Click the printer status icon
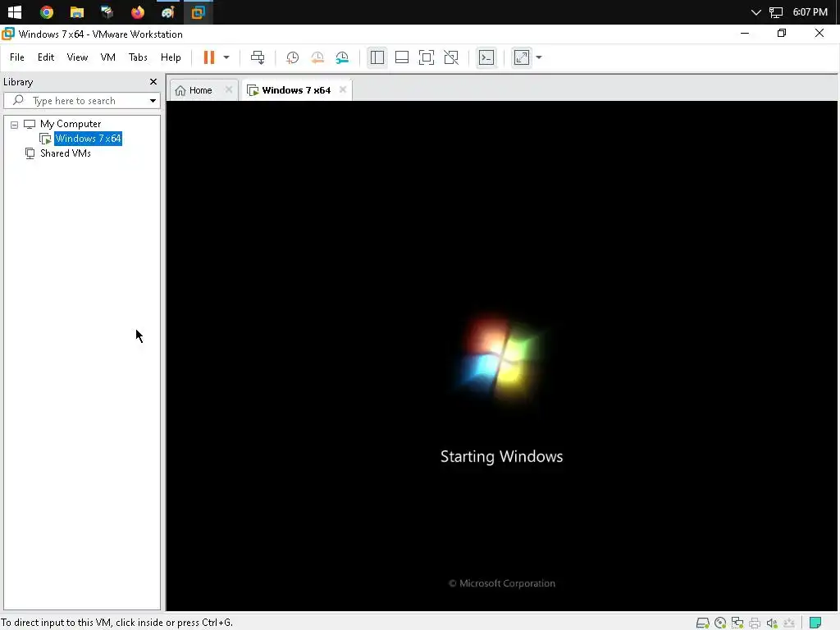Screen dimensions: 840x630 [755, 623]
